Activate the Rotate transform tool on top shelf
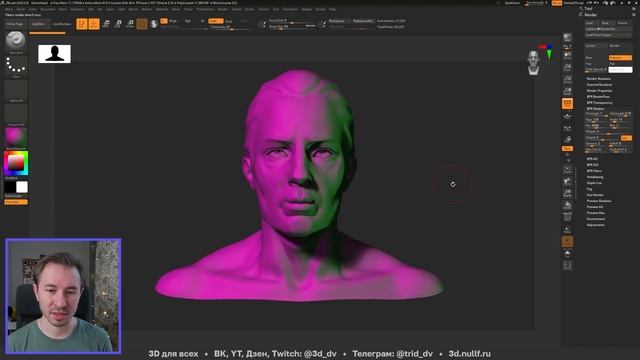640x360 pixels. tap(130, 24)
